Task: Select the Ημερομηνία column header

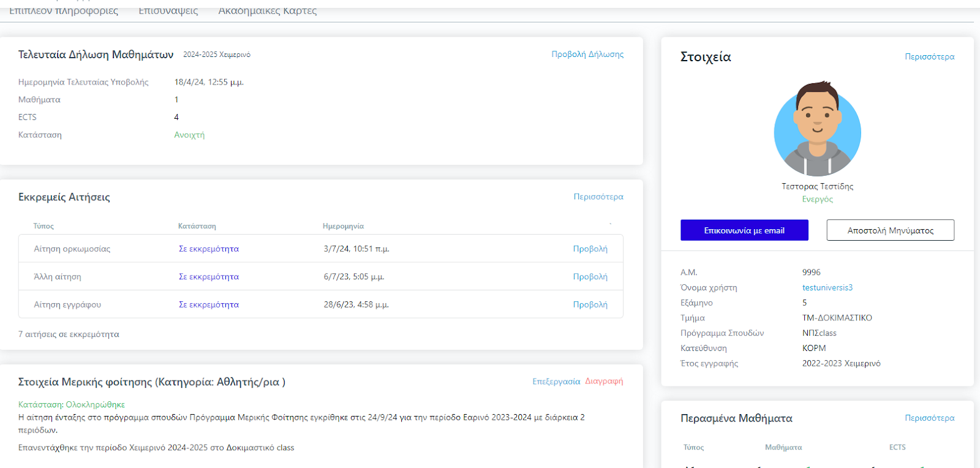Action: click(x=343, y=226)
